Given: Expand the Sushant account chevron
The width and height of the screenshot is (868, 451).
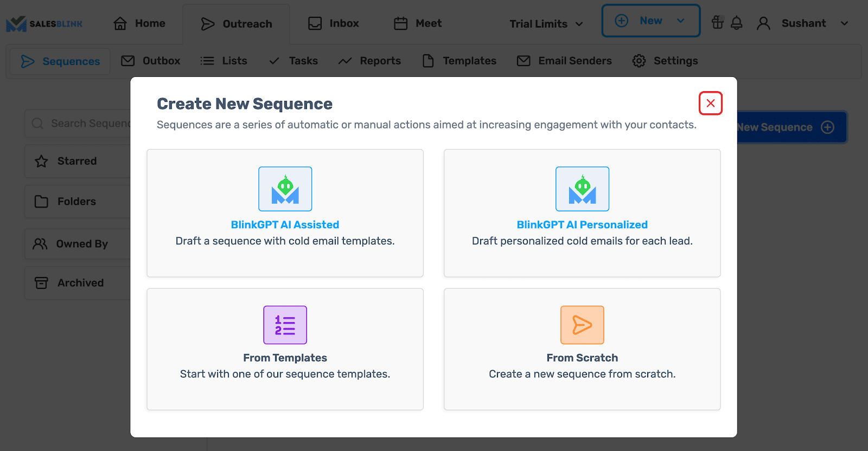Looking at the screenshot, I should click(844, 23).
